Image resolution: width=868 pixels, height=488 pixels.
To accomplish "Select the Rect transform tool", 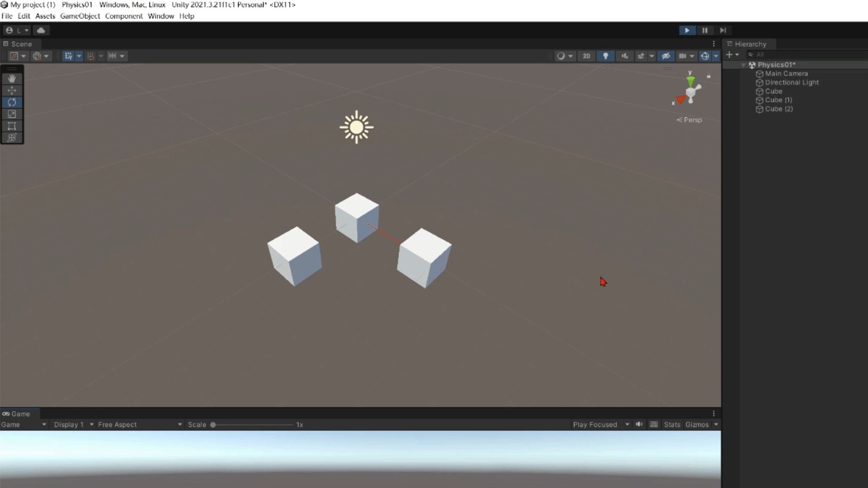I will pos(12,126).
